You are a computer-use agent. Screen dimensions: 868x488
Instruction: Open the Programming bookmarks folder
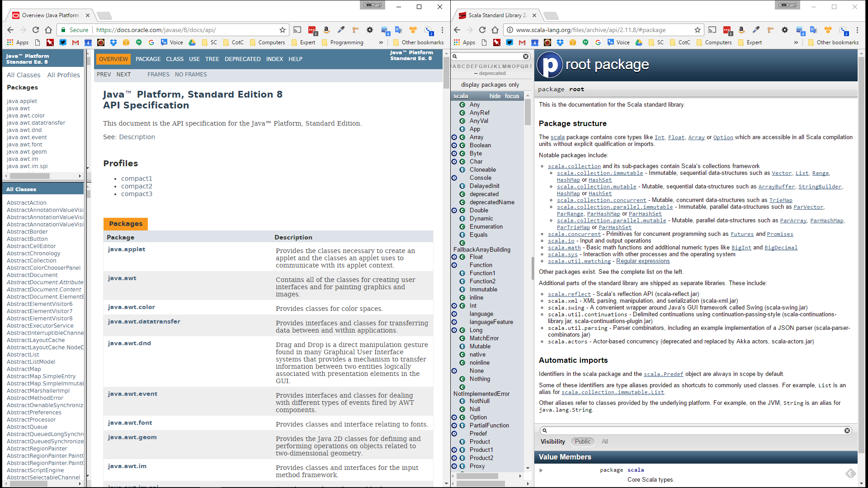(342, 42)
